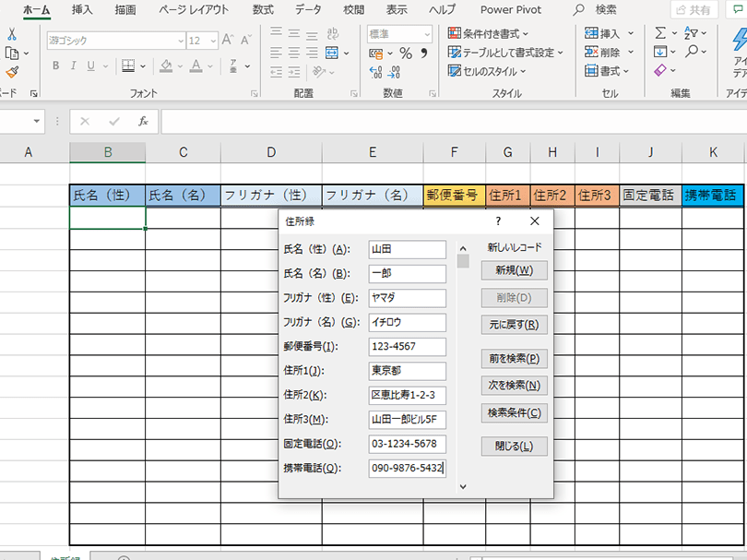The width and height of the screenshot is (747, 560).
Task: Open テーブルとして書式設定 menu
Action: (x=505, y=53)
